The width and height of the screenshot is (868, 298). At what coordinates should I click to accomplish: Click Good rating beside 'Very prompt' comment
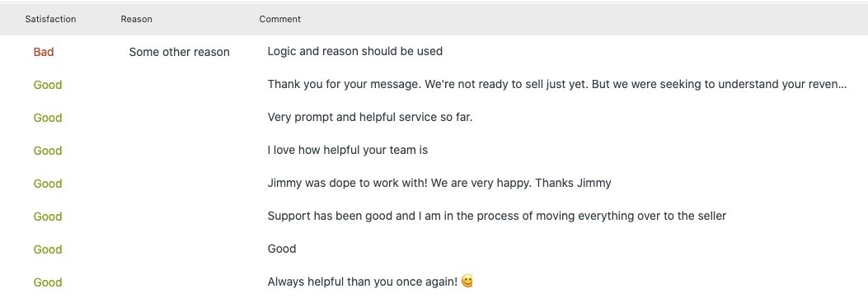pos(48,118)
